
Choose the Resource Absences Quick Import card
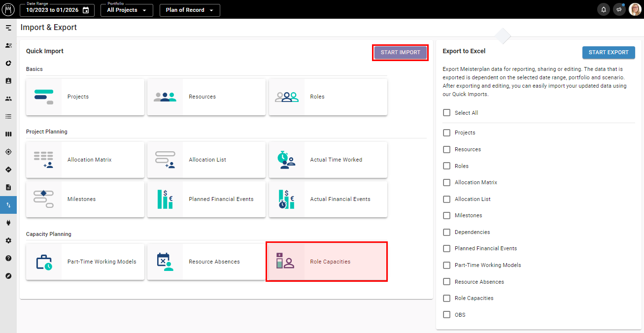click(206, 262)
